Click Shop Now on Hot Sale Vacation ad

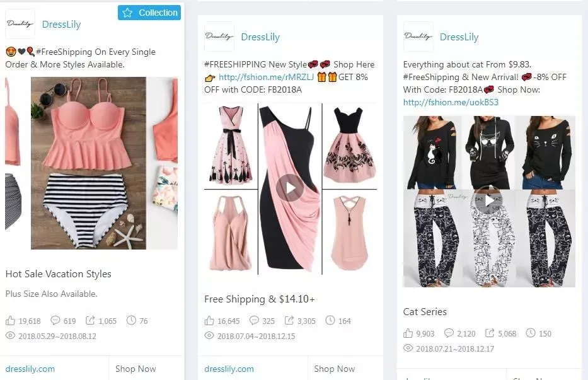(x=135, y=369)
